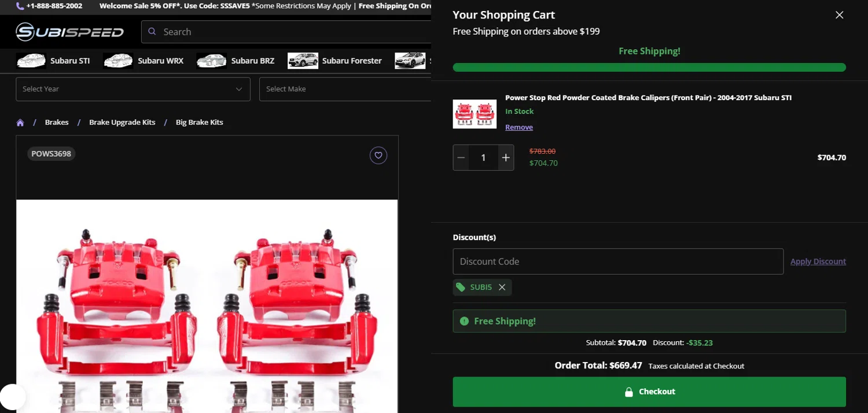Screen dimensions: 868x413
Task: Click the Subaru Forester car thumbnail
Action: pos(303,60)
